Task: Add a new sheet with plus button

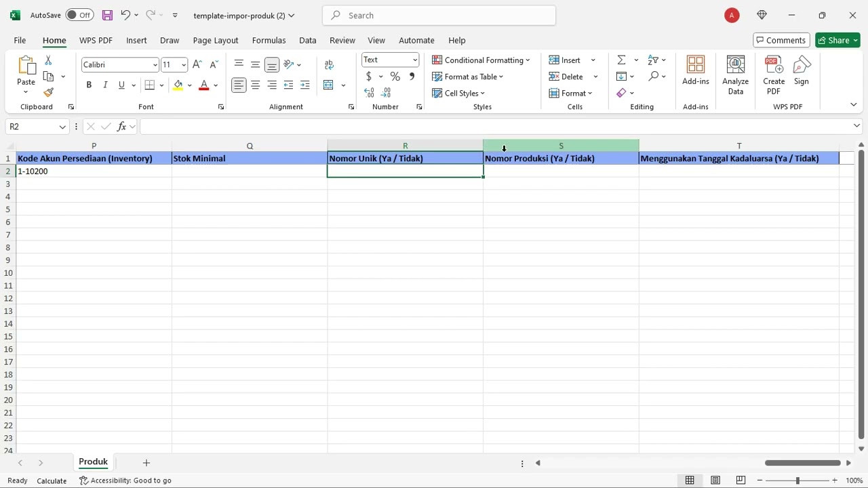Action: (146, 462)
